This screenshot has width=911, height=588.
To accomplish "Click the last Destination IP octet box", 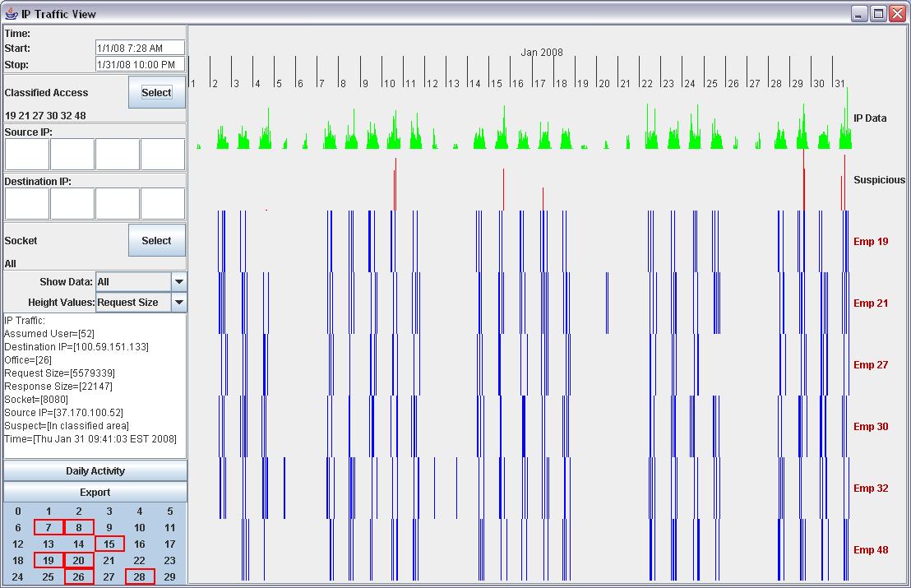I will 163,203.
